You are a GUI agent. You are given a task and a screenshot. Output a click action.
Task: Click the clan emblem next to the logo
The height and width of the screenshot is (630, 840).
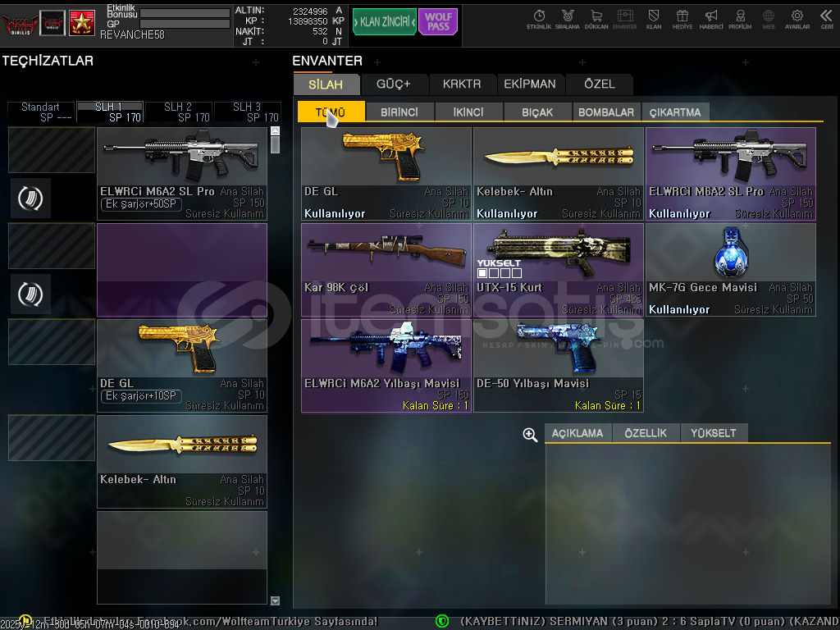tap(52, 23)
